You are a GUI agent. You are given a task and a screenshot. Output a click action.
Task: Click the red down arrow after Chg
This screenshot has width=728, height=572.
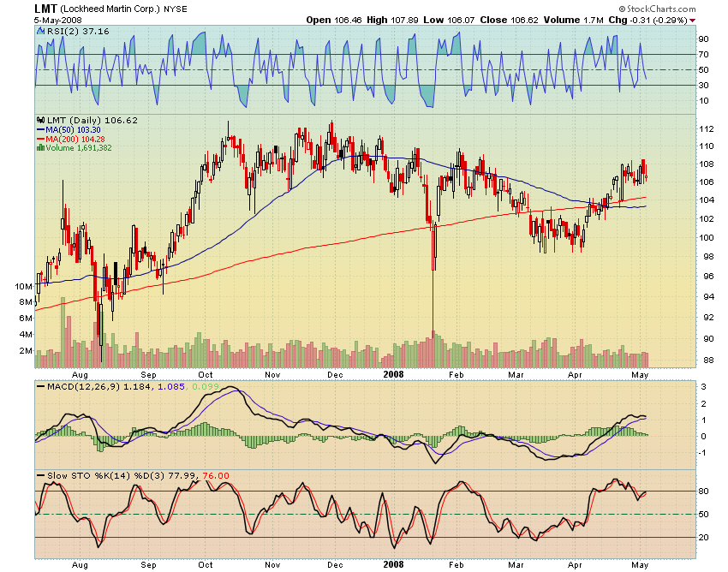tap(692, 21)
